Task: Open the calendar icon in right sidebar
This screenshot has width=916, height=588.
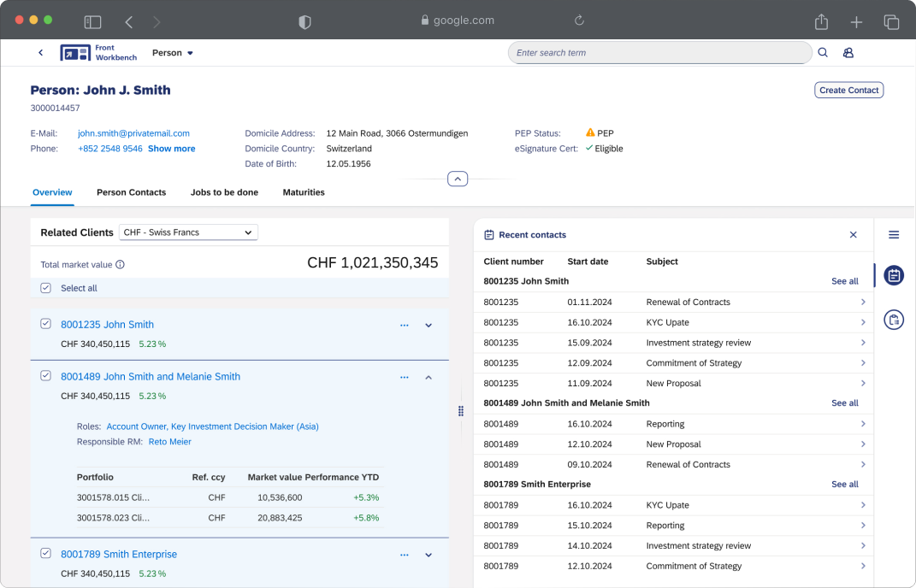Action: [x=894, y=275]
